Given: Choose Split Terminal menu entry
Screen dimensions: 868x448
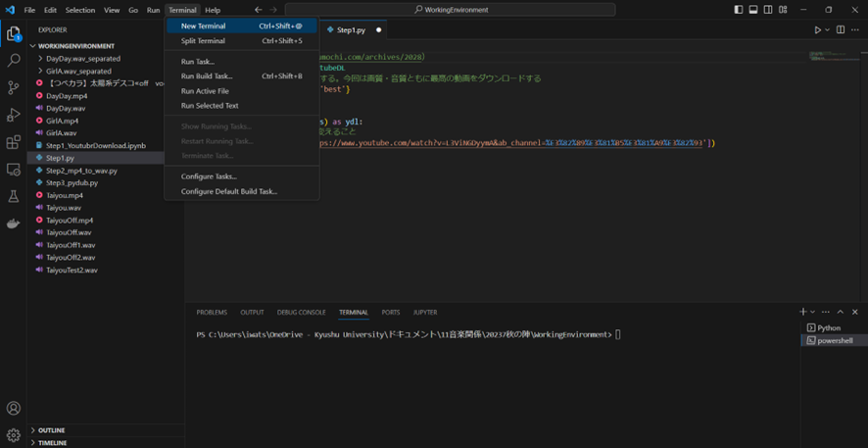Looking at the screenshot, I should 241,40.
